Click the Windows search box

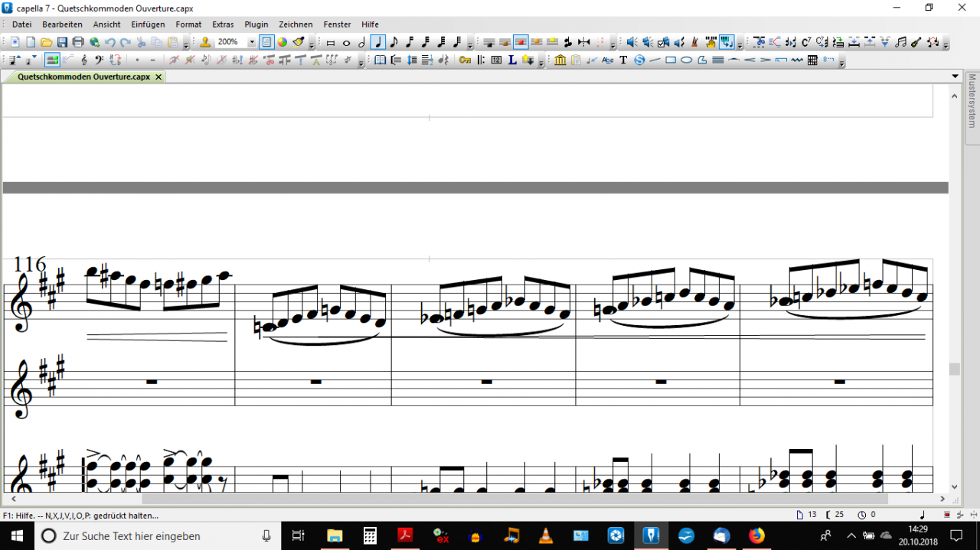157,535
